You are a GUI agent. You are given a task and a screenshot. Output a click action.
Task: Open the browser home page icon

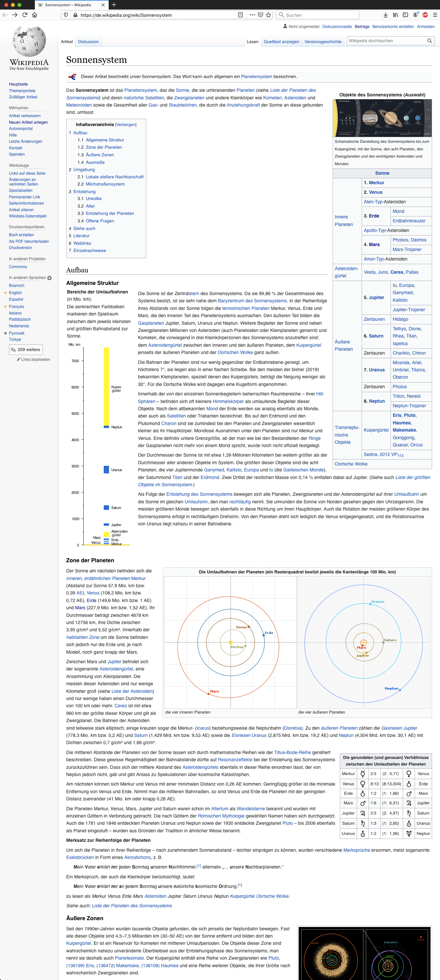coord(35,15)
